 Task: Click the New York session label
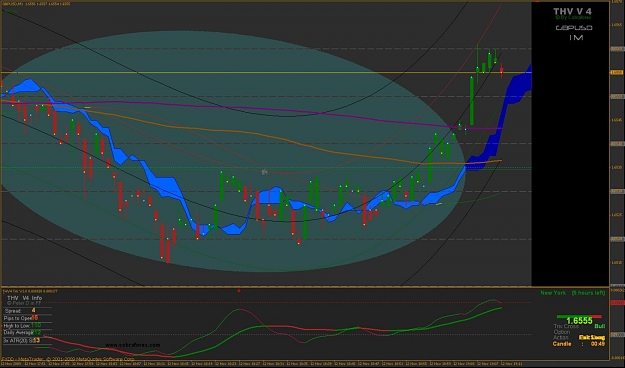point(553,293)
